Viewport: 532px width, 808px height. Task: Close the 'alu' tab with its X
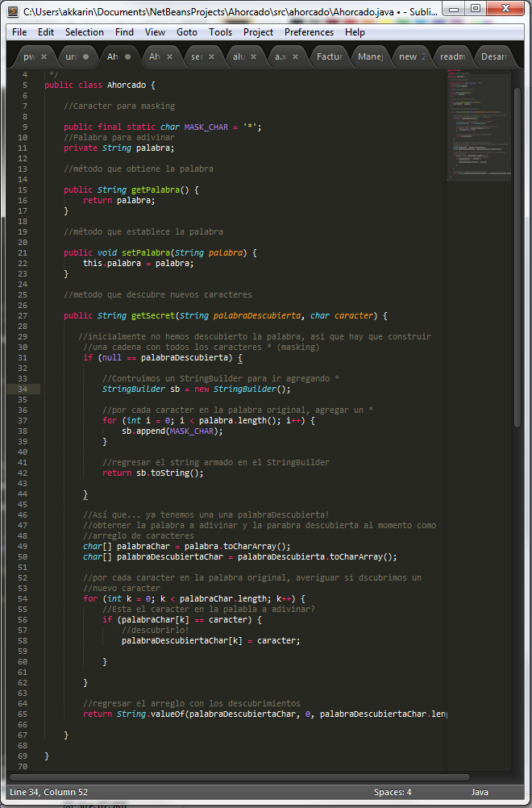pos(253,56)
